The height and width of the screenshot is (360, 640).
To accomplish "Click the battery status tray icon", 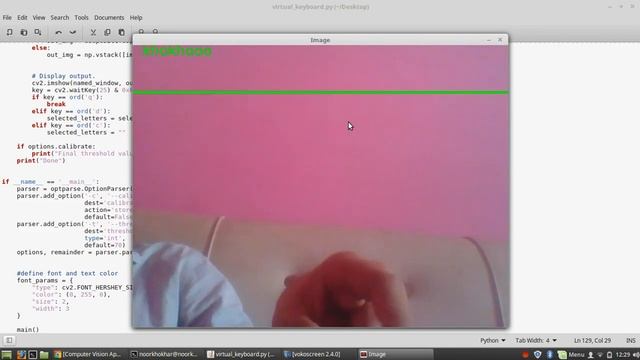I will pos(609,355).
